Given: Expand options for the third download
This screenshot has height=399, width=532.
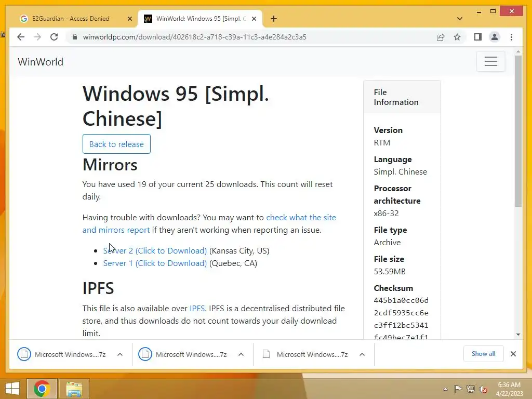Looking at the screenshot, I should point(362,354).
